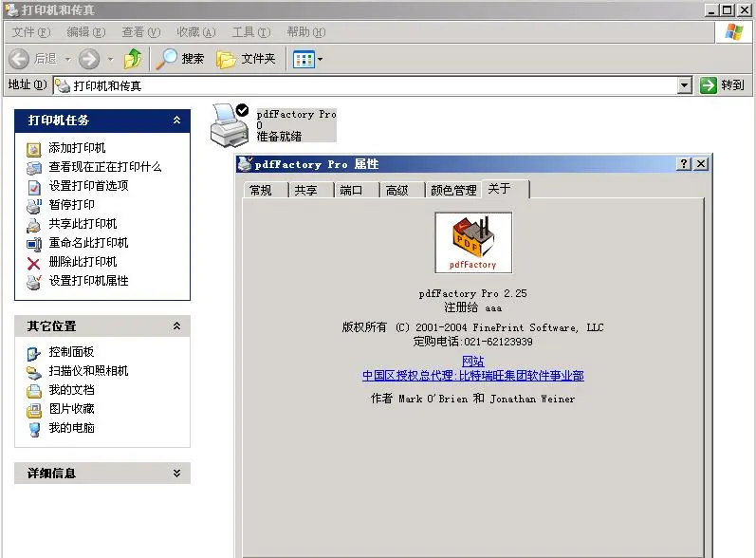This screenshot has width=756, height=558.
Task: Open the 工具(T) menu
Action: pyautogui.click(x=251, y=32)
